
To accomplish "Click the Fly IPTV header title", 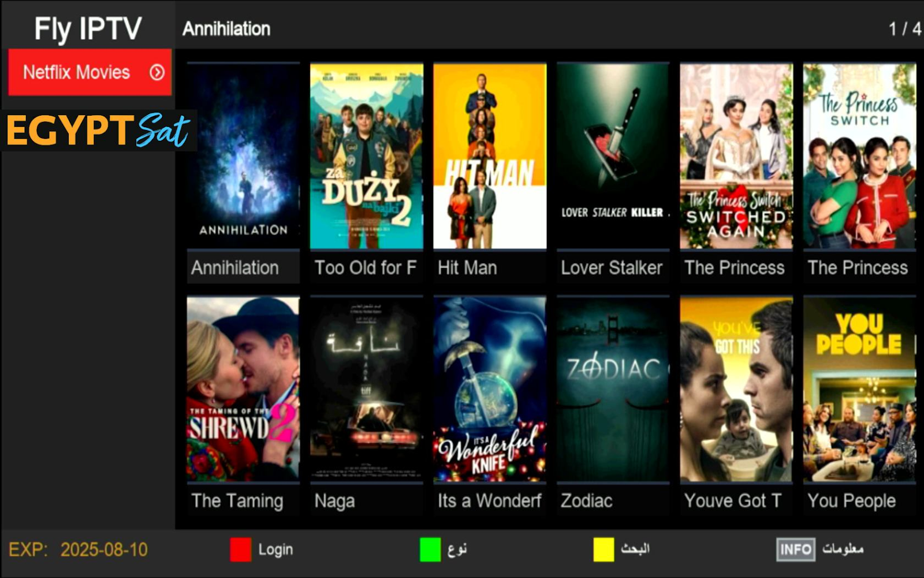I will pos(88,28).
